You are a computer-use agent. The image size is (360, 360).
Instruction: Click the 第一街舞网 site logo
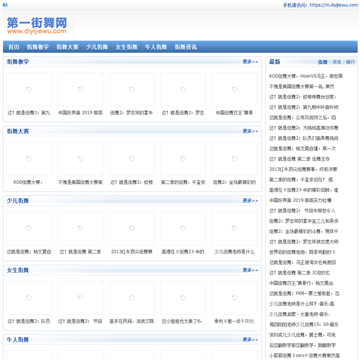click(x=37, y=25)
